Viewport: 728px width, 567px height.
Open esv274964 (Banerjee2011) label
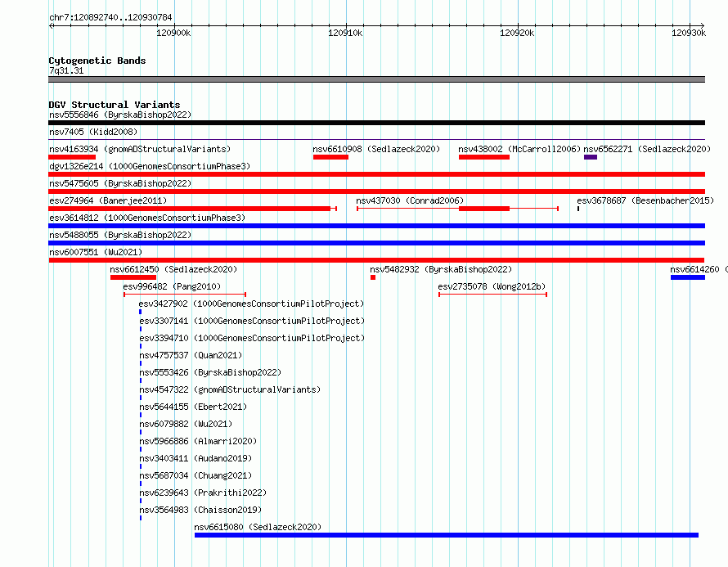pyautogui.click(x=108, y=200)
